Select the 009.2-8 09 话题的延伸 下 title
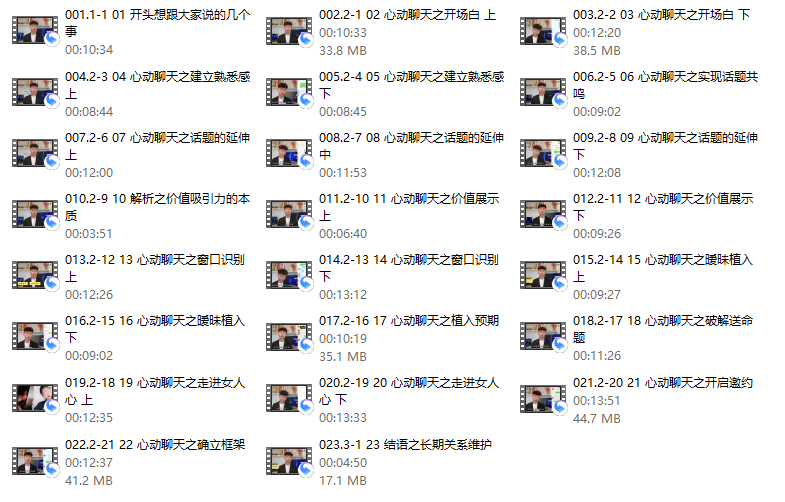 (665, 146)
